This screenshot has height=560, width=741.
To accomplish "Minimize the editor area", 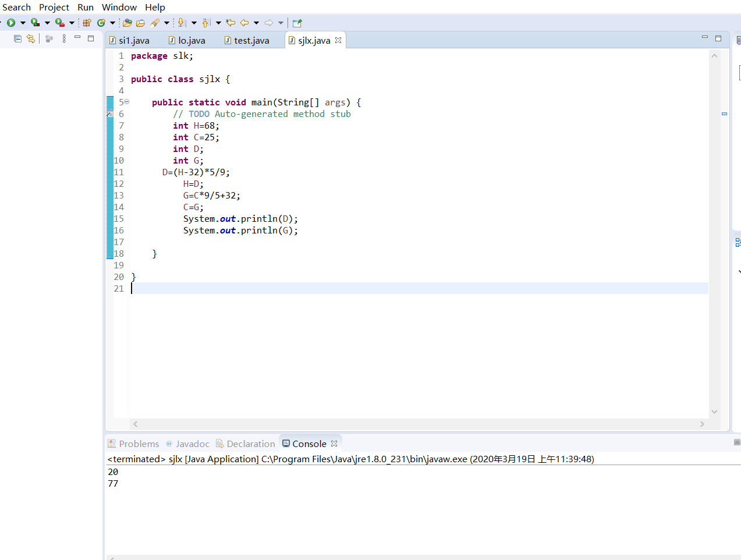I will point(705,37).
